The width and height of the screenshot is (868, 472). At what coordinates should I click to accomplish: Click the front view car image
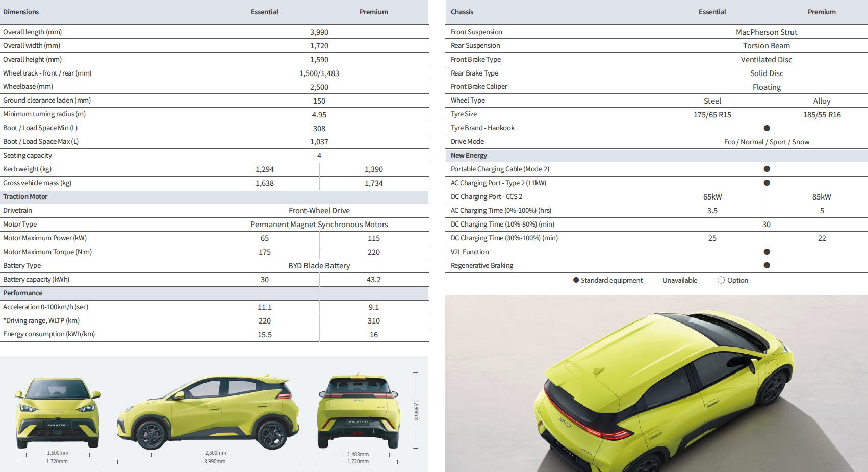coord(58,412)
